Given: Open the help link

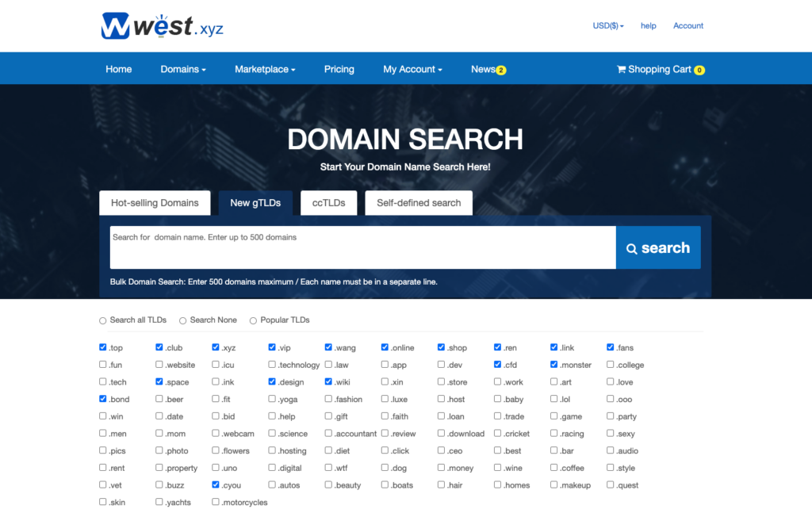Looking at the screenshot, I should [648, 26].
